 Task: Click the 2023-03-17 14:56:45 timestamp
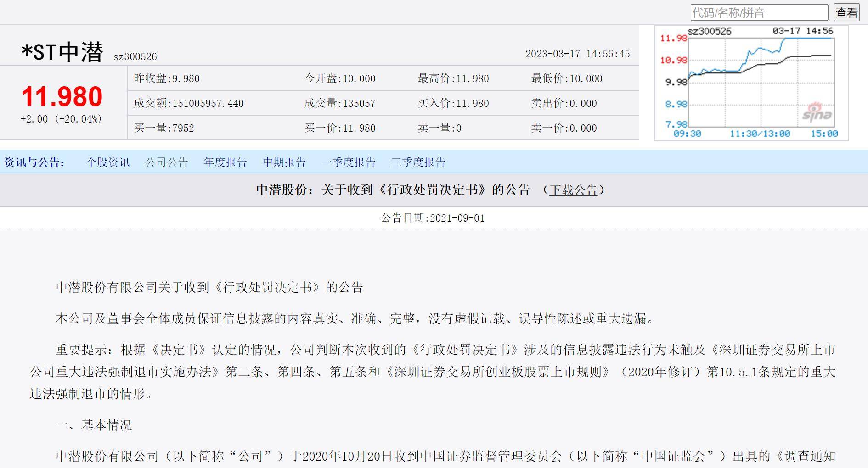(x=578, y=54)
